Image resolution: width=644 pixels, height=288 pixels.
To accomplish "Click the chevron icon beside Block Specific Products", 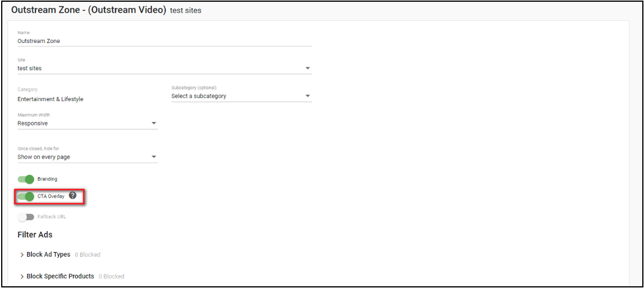I will click(22, 276).
